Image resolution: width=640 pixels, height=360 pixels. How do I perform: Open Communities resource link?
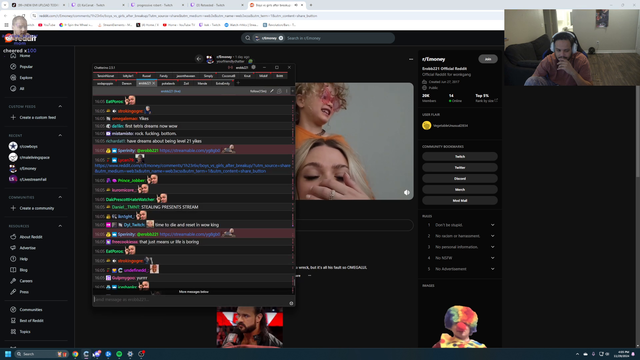click(x=31, y=310)
